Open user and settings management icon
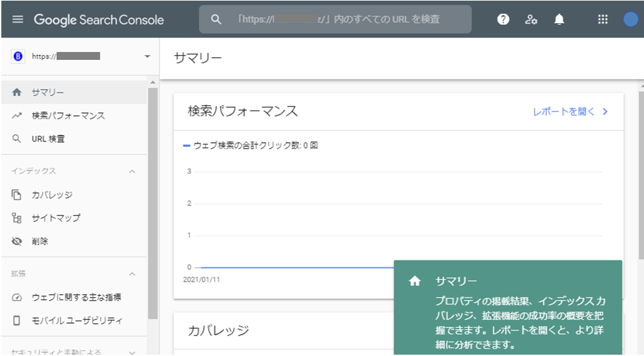Image resolution: width=644 pixels, height=356 pixels. pos(531,19)
